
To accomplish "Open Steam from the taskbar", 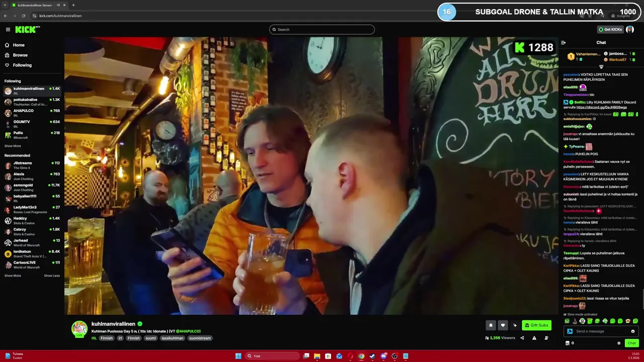I will [372, 356].
